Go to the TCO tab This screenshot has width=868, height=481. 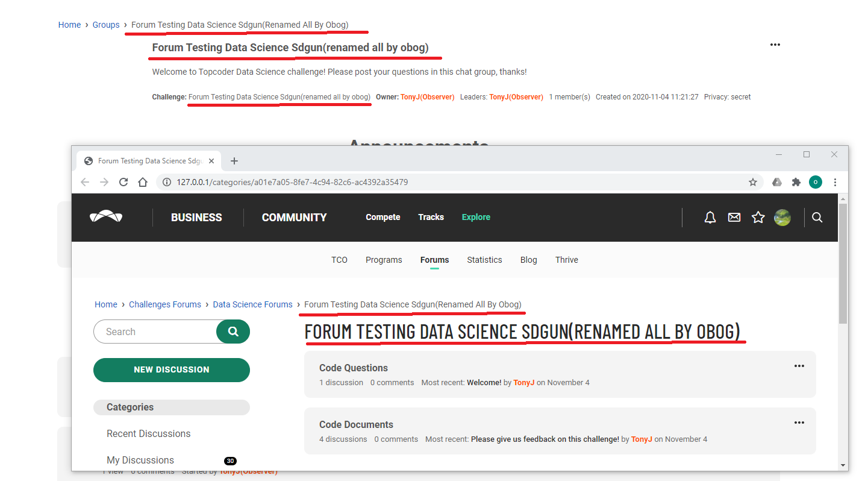click(x=340, y=260)
